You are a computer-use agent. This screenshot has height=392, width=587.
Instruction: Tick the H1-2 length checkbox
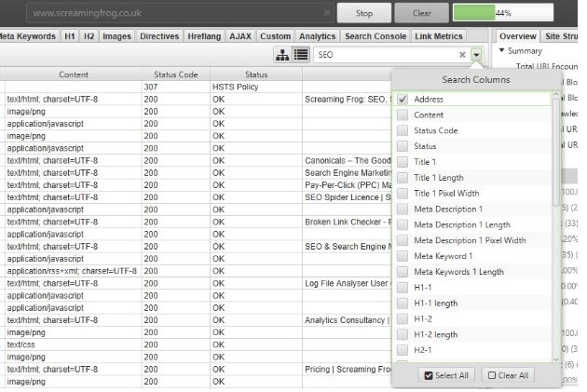tap(403, 335)
